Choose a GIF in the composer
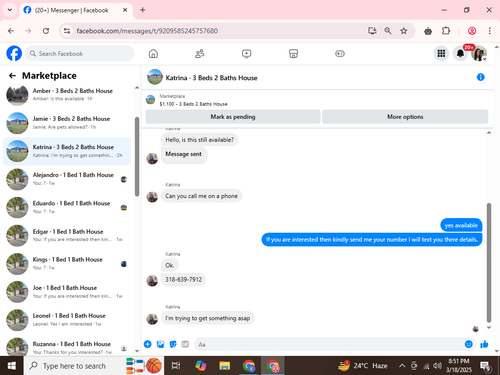 pos(185,344)
